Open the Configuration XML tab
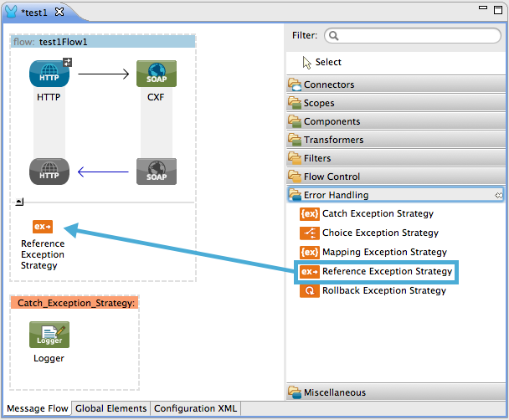509x420 pixels. coord(198,409)
